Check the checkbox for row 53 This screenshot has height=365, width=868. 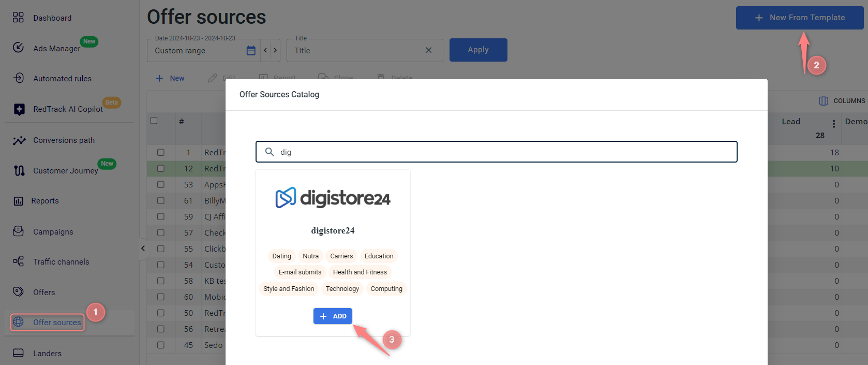161,185
